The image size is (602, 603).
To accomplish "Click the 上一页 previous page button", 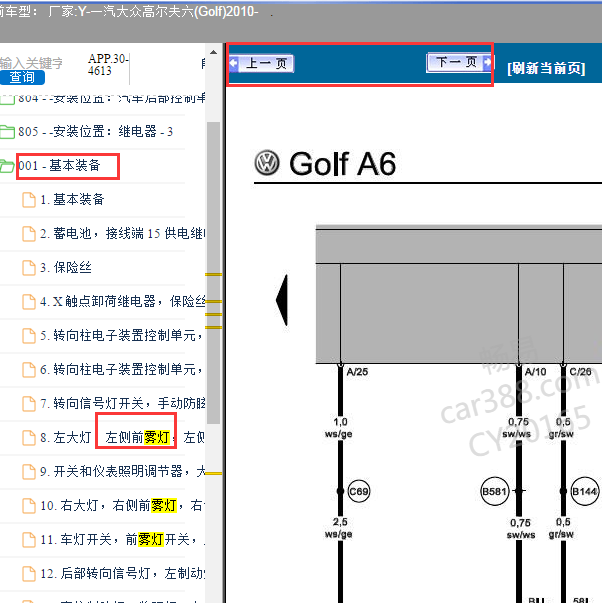I will pyautogui.click(x=262, y=63).
